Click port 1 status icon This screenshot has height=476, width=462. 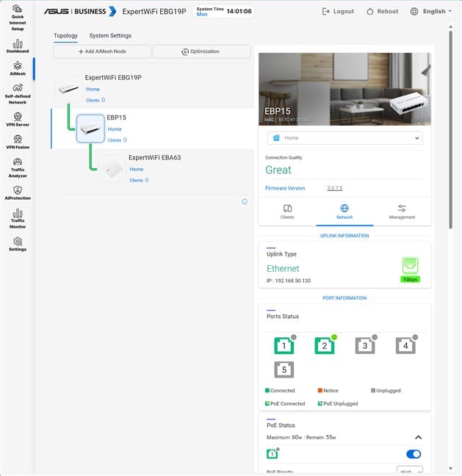[x=284, y=345]
